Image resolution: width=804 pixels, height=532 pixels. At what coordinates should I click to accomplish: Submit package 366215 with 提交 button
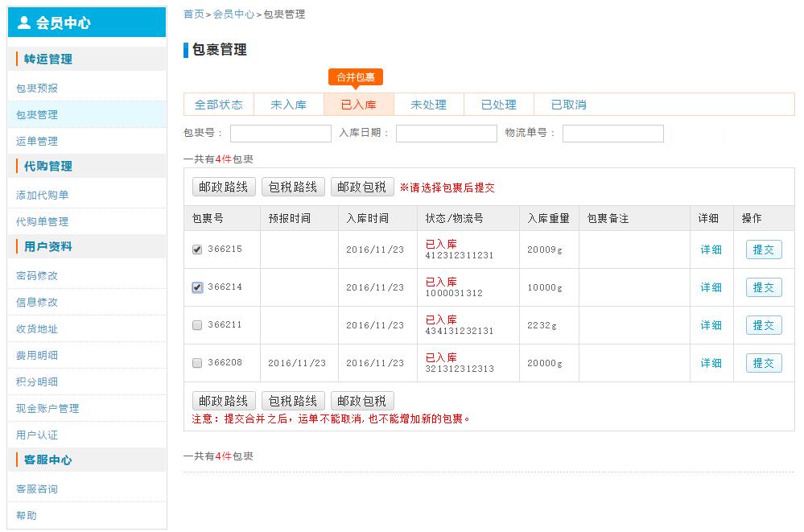coord(763,250)
